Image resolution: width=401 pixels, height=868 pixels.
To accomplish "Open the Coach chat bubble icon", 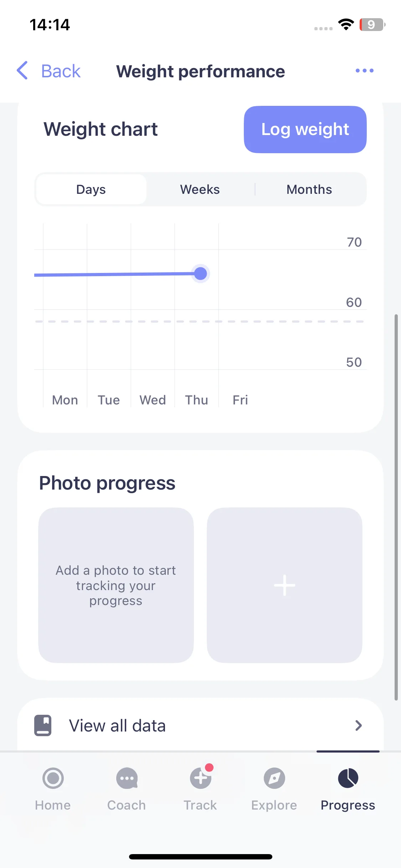I will 127,778.
